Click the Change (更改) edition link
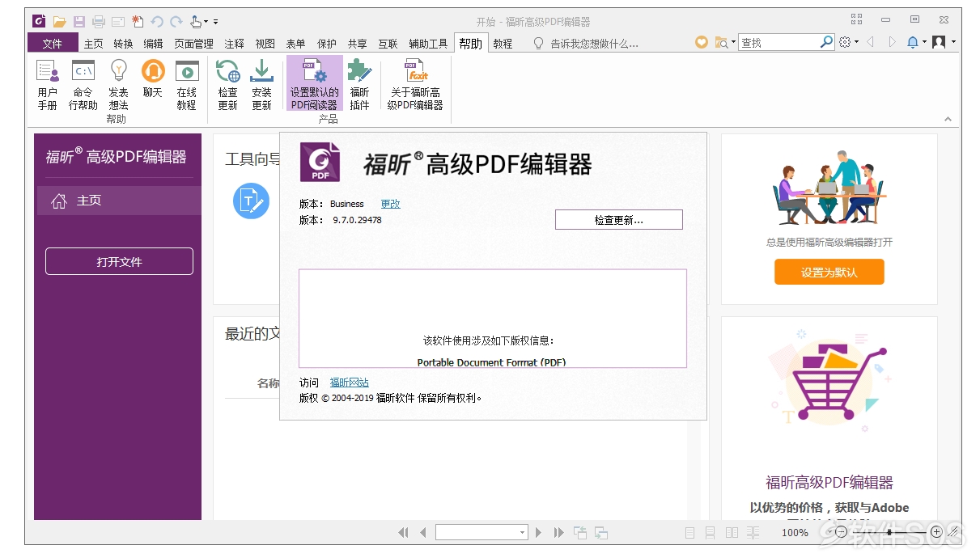The height and width of the screenshot is (558, 980). pyautogui.click(x=391, y=204)
